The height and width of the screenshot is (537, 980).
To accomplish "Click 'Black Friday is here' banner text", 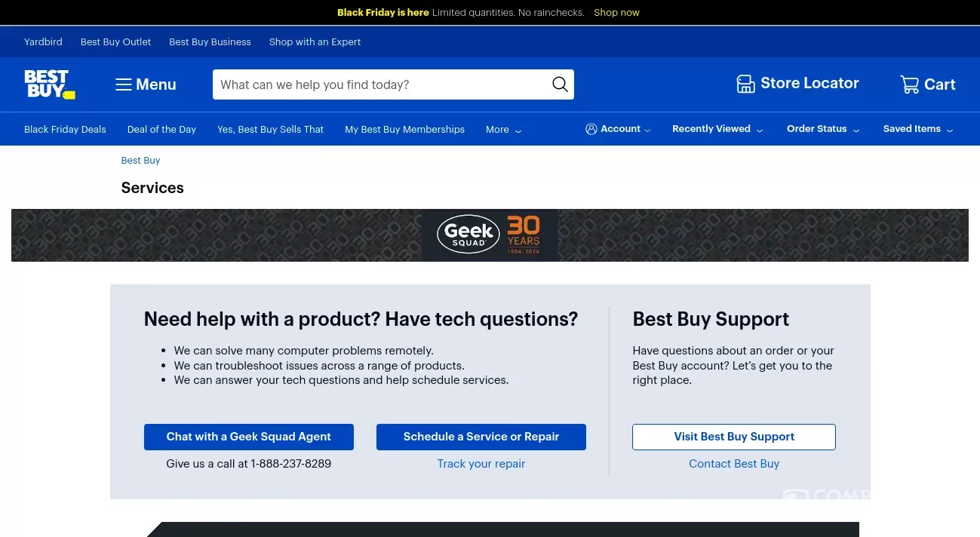I will pyautogui.click(x=383, y=13).
